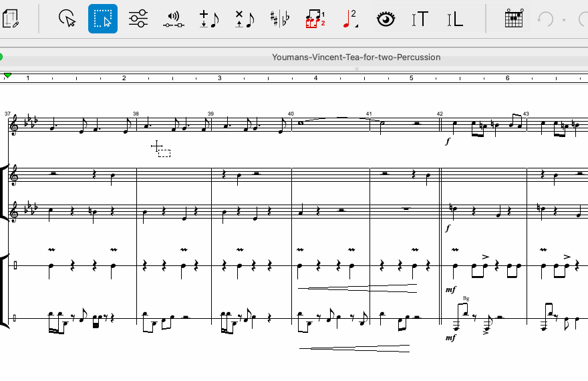This screenshot has height=381, width=588.
Task: Click measure number 42
Action: click(440, 114)
